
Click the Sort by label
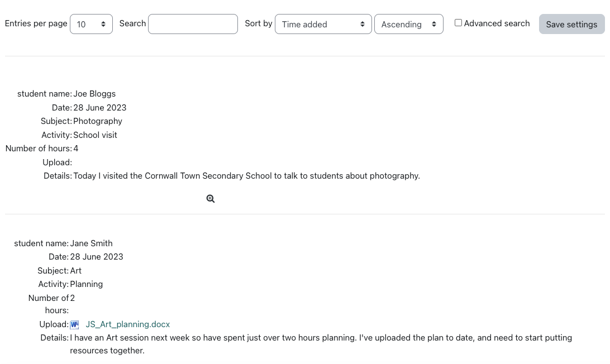tap(258, 23)
